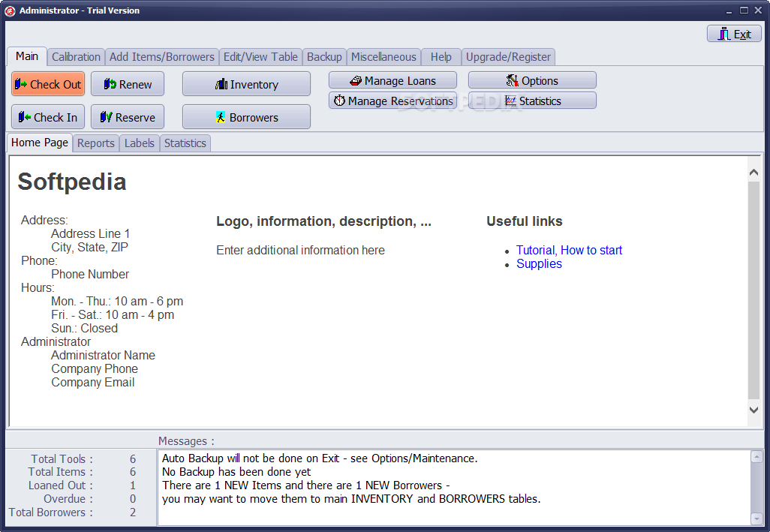Viewport: 770px width, 532px height.
Task: Maximize the Administrator window
Action: tap(744, 11)
